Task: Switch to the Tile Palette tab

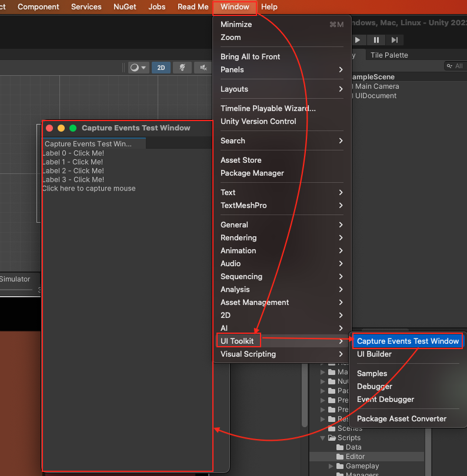Action: [x=389, y=55]
